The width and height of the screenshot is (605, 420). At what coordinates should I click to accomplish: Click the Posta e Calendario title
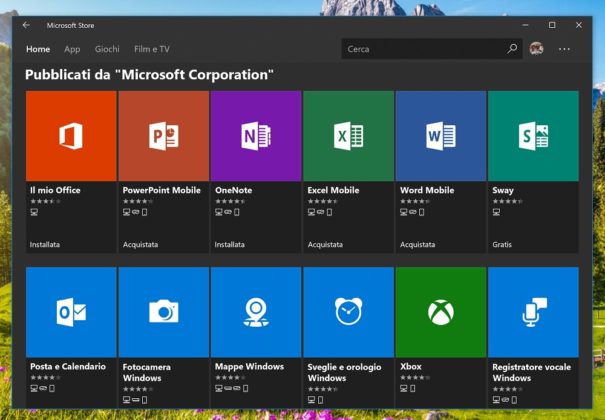point(68,366)
